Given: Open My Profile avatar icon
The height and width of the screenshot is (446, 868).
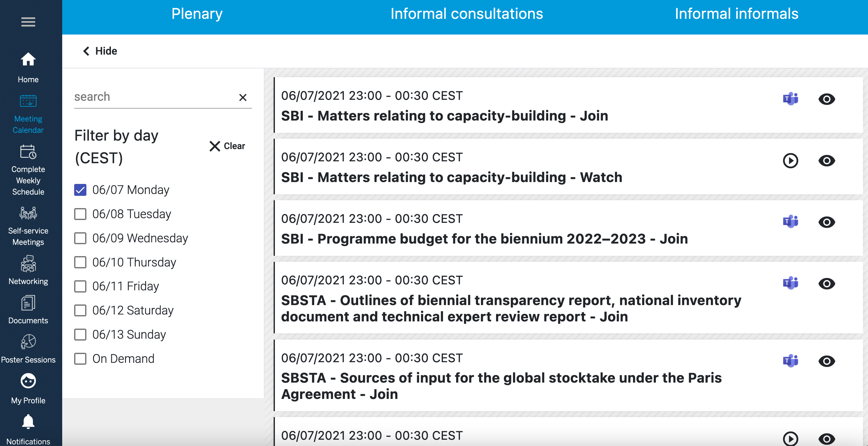Looking at the screenshot, I should (x=28, y=381).
